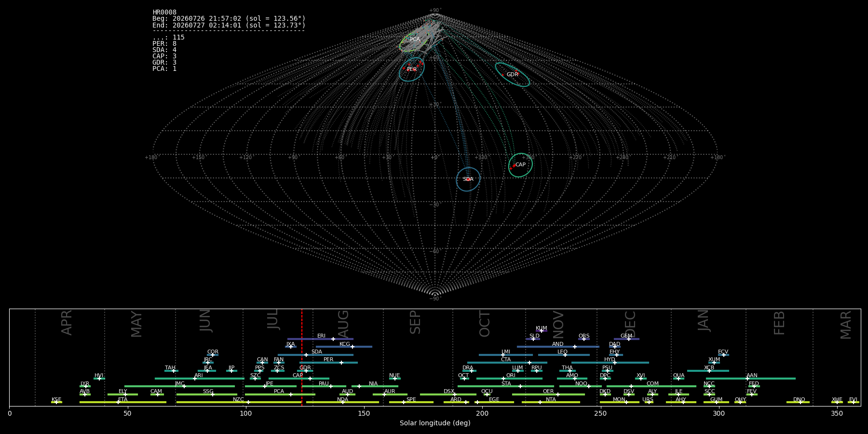Select the ORS shower bar
This screenshot has width=868, height=434.
(584, 339)
